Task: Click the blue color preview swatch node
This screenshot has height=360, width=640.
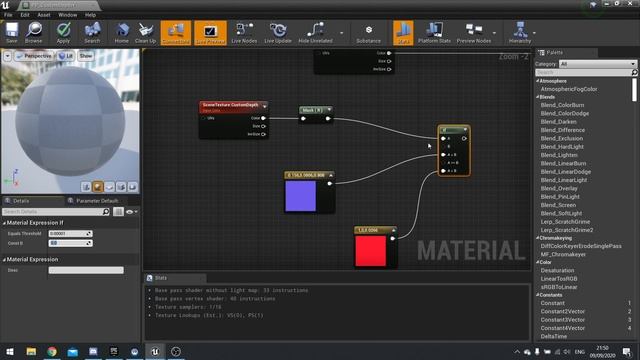Action: click(300, 196)
